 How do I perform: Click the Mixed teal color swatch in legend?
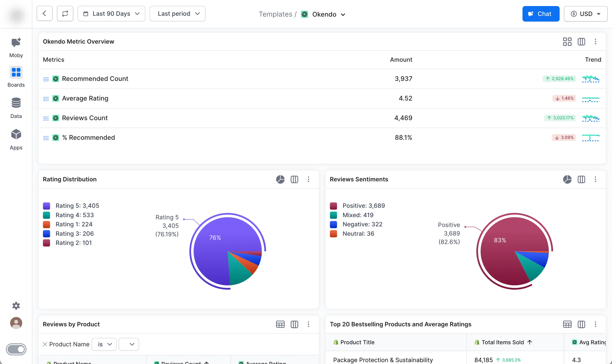(333, 215)
